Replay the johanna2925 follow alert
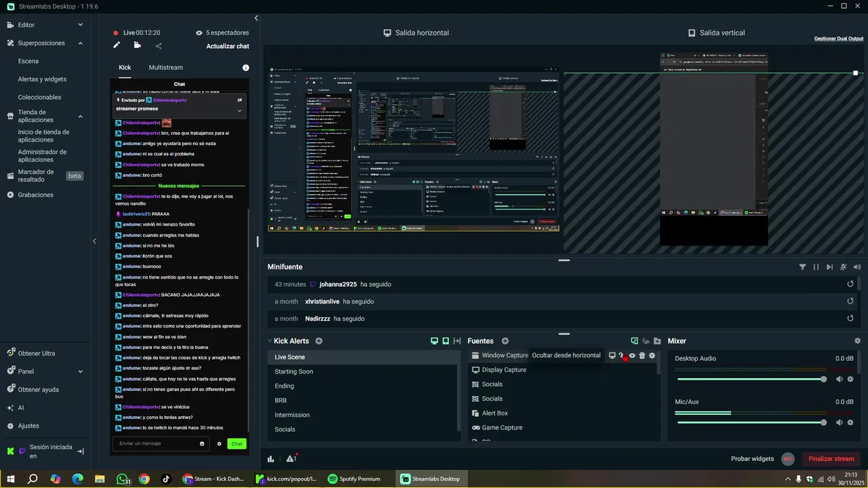Image resolution: width=868 pixels, height=488 pixels. point(850,284)
